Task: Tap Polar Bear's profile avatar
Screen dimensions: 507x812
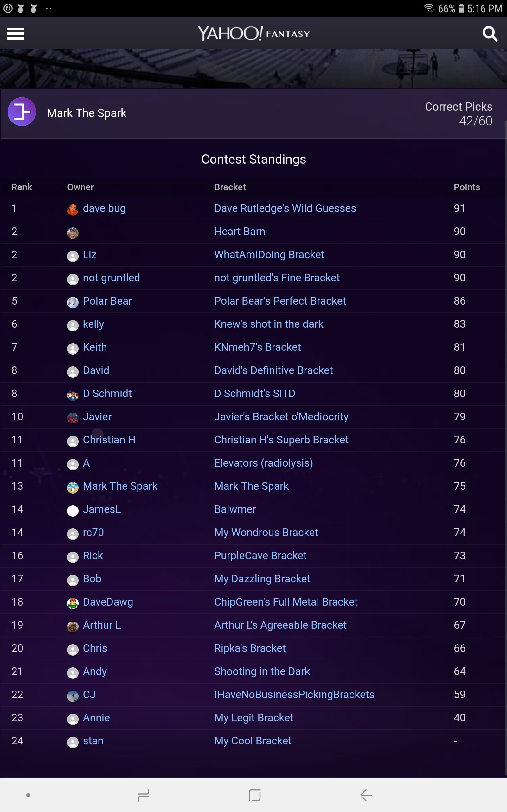Action: pyautogui.click(x=73, y=302)
